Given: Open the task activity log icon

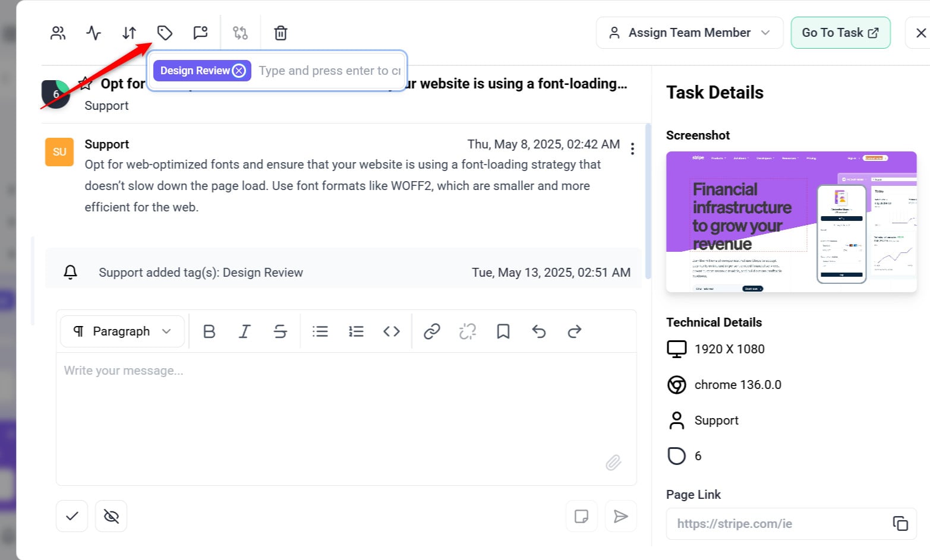Looking at the screenshot, I should [93, 33].
